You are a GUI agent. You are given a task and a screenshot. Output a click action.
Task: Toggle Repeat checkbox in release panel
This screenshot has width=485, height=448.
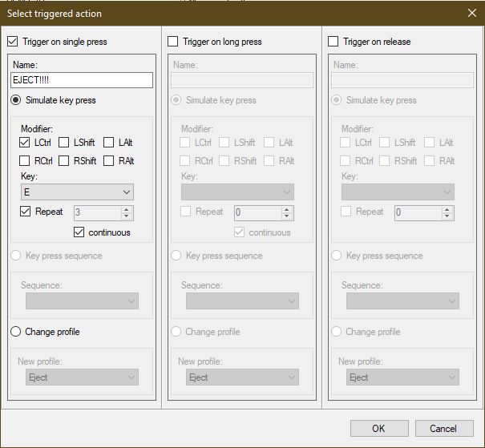(x=346, y=212)
